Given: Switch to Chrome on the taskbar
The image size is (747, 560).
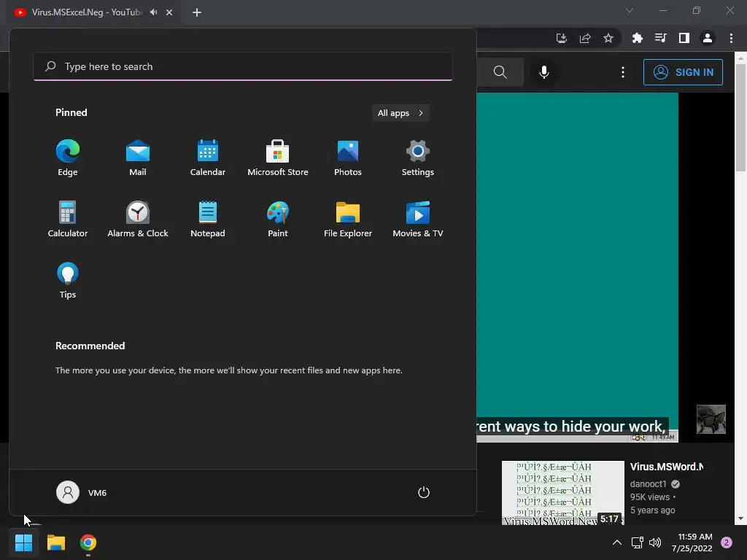Looking at the screenshot, I should [88, 542].
